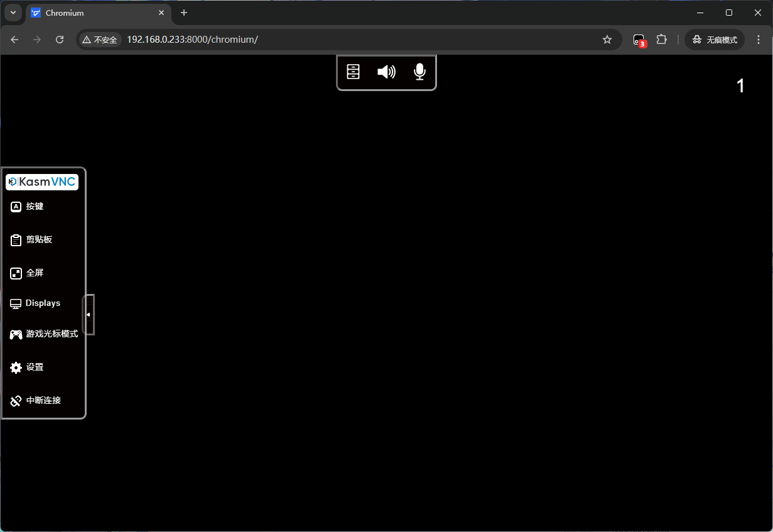Open the extension with red badge 3

coord(639,40)
